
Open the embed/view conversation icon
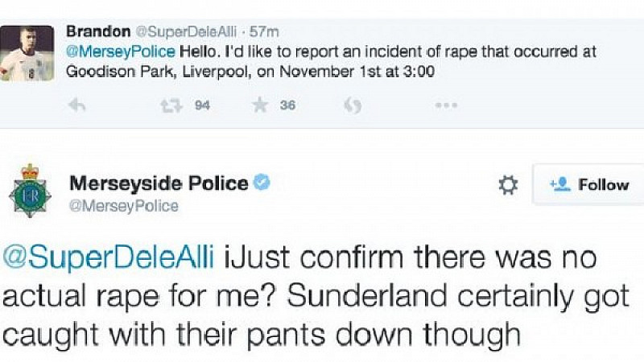[x=353, y=106]
